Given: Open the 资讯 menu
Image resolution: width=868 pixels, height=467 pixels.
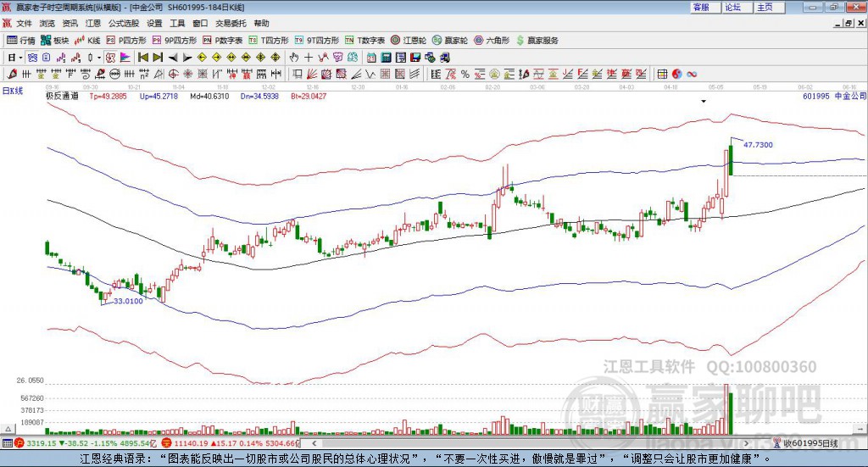Looking at the screenshot, I should click(x=70, y=23).
